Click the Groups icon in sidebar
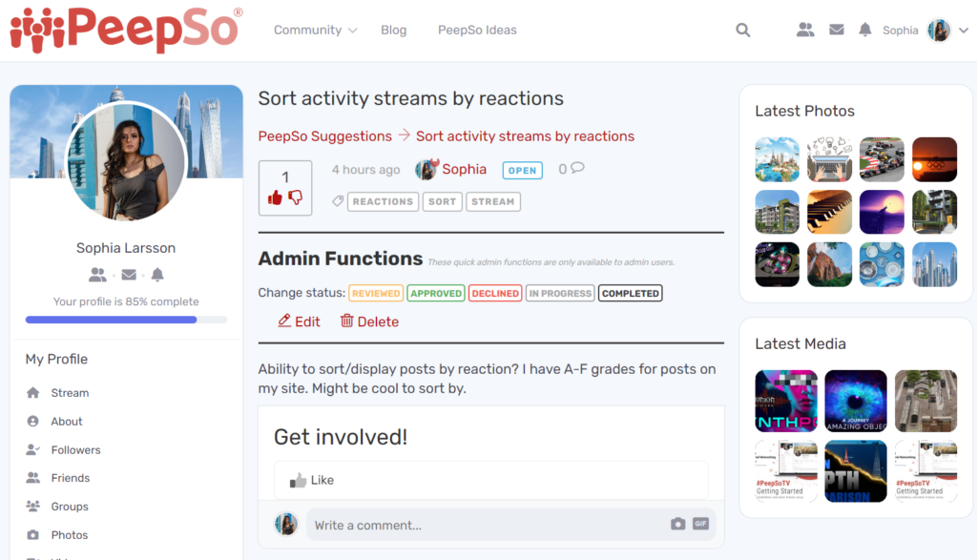Viewport: 977px width, 560px height. pos(33,506)
